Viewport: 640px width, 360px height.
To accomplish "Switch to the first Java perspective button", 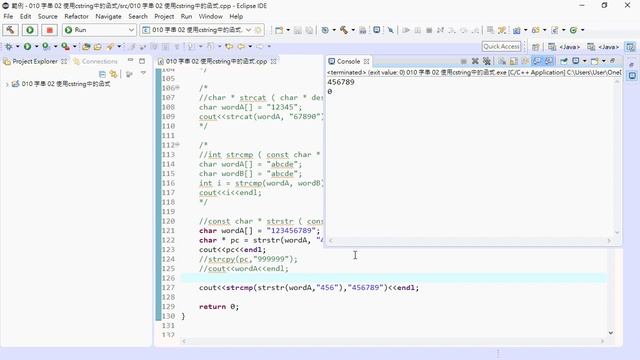I will [x=564, y=47].
